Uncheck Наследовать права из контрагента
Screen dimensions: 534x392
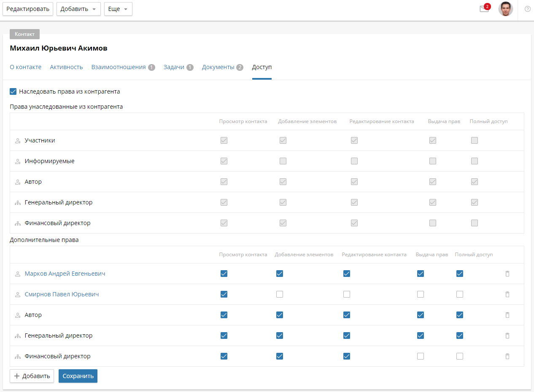click(x=13, y=91)
